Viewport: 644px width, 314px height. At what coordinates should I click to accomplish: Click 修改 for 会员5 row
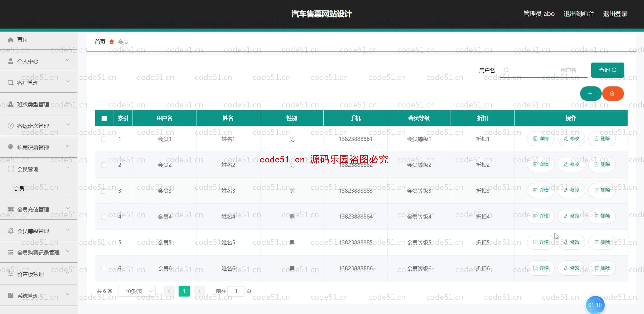click(572, 242)
